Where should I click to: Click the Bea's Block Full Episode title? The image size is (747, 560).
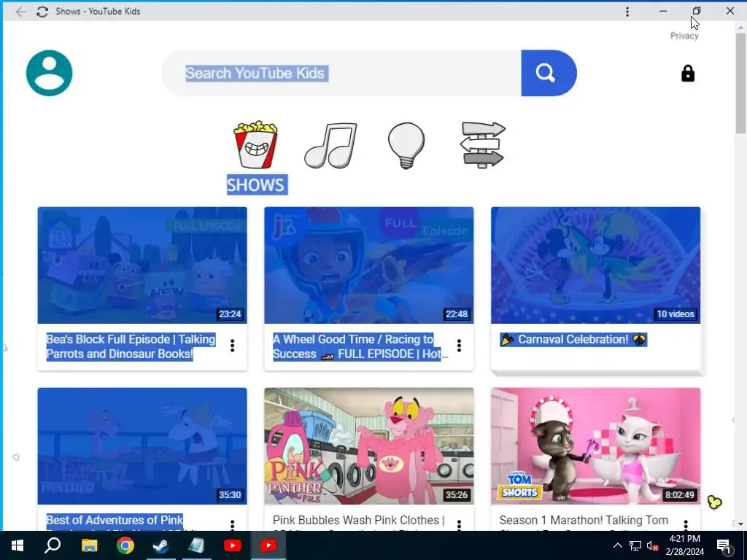coord(131,346)
